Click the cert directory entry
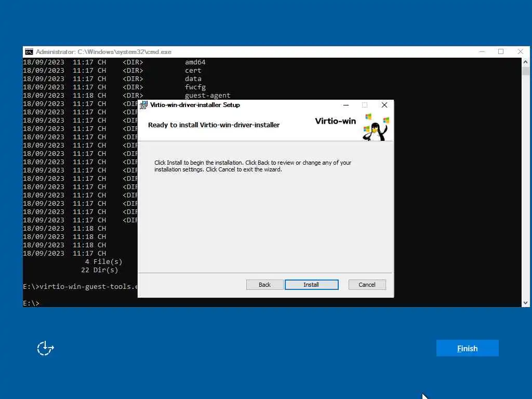This screenshot has height=399, width=532. click(x=193, y=71)
